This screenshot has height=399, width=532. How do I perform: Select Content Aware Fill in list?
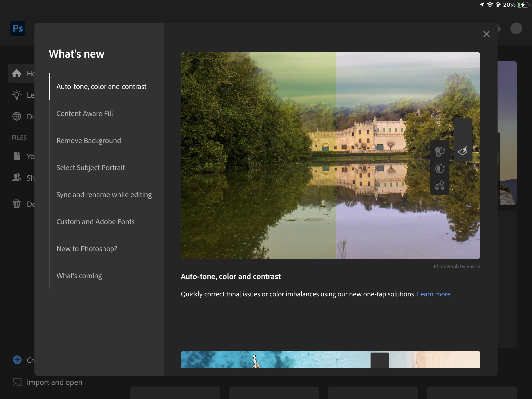point(84,114)
